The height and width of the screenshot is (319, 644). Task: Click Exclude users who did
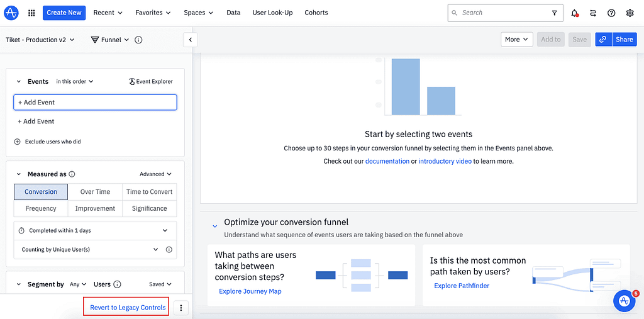(x=53, y=142)
